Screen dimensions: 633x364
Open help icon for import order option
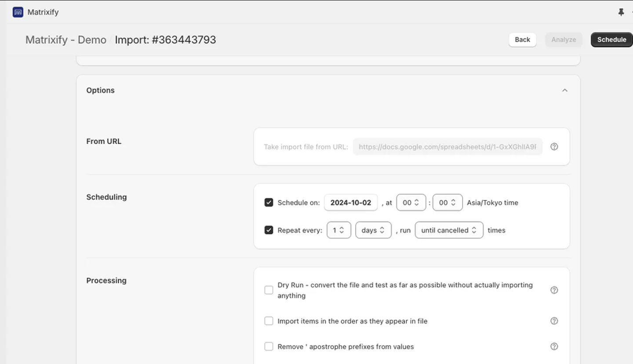[554, 321]
